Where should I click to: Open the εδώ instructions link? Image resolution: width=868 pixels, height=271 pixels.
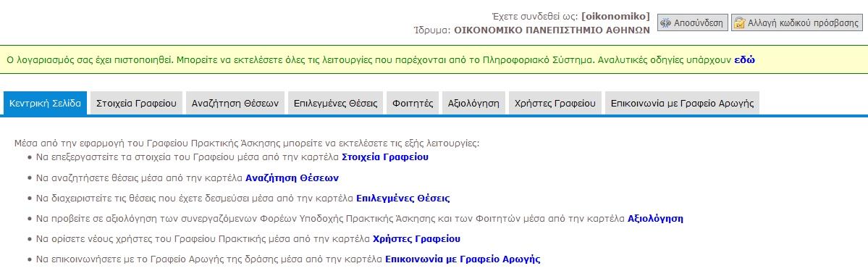coord(744,60)
